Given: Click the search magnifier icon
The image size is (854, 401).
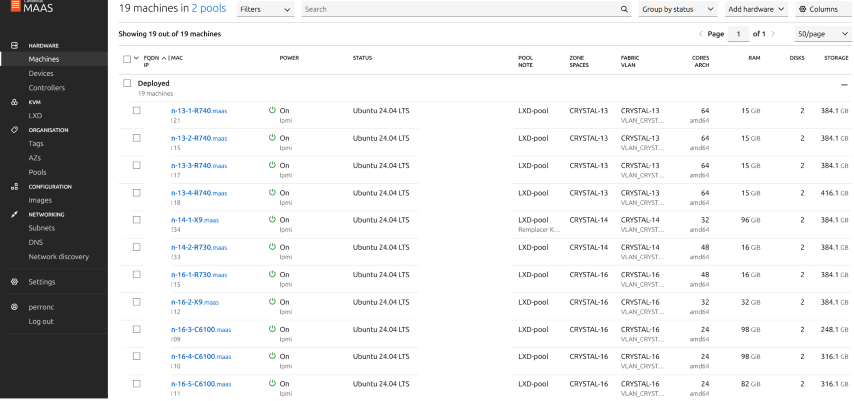Looking at the screenshot, I should click(x=624, y=9).
